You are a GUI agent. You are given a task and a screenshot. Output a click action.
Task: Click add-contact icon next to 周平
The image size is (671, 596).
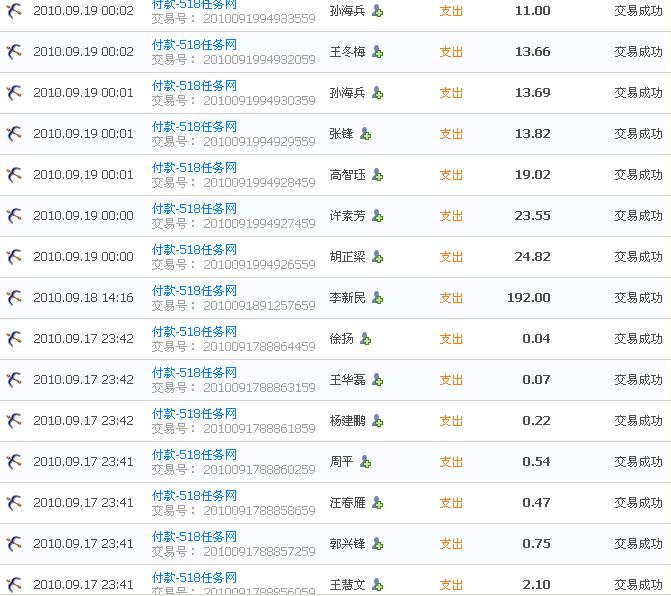coord(365,462)
